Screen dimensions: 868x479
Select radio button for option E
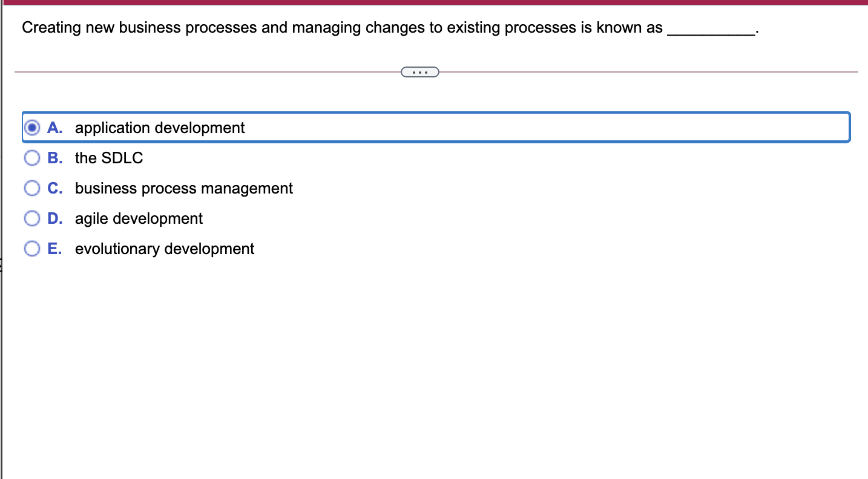pyautogui.click(x=32, y=248)
